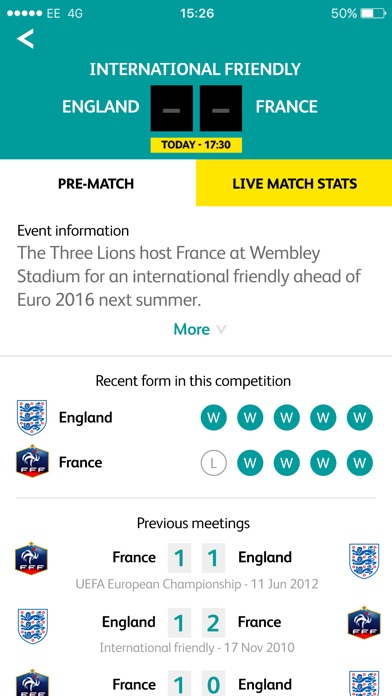Tap France's loss 'L' form circle
Image resolution: width=392 pixels, height=696 pixels.
point(214,463)
